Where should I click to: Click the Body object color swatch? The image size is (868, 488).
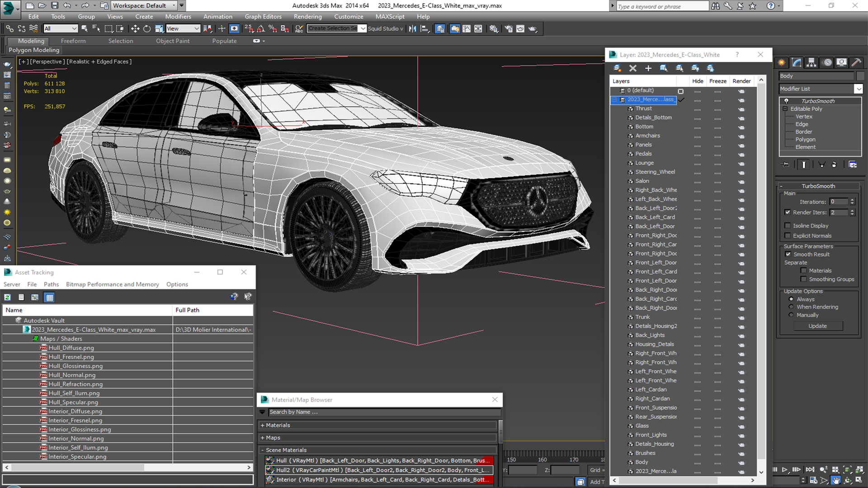(x=860, y=76)
